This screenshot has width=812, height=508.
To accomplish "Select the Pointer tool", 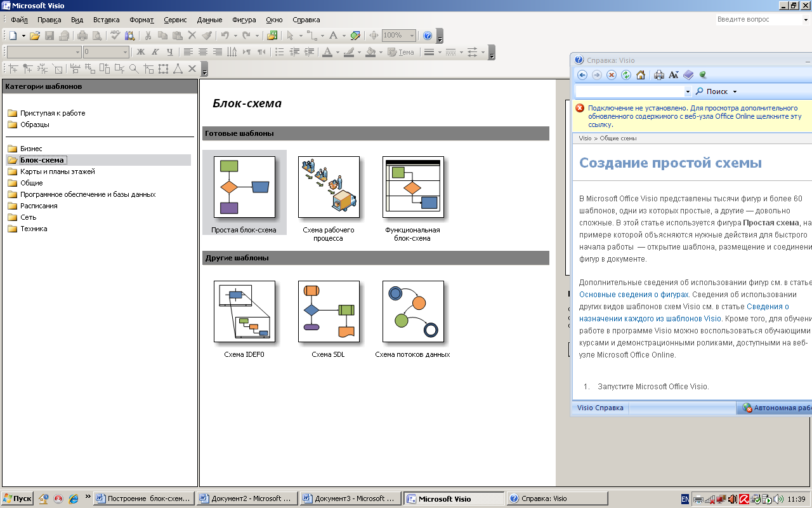I will point(290,36).
